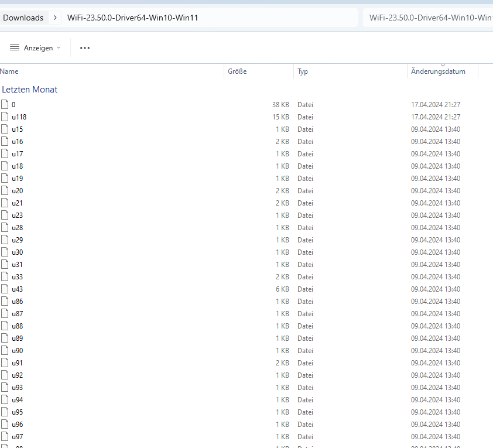Image resolution: width=493 pixels, height=448 pixels.
Task: Select the file icon of u19
Action: [5, 178]
